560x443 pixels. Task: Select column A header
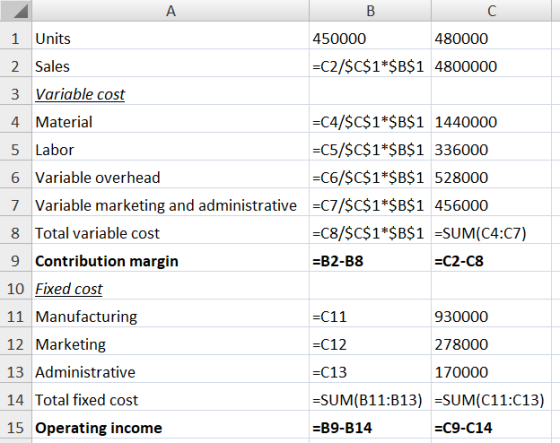point(171,11)
